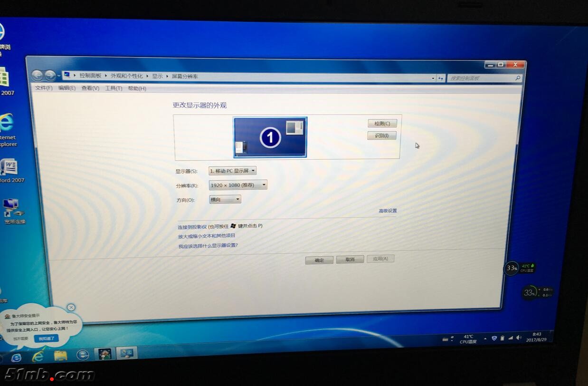The height and width of the screenshot is (386, 588).
Task: Click the refresh icon beside the address bar
Action: pos(441,78)
